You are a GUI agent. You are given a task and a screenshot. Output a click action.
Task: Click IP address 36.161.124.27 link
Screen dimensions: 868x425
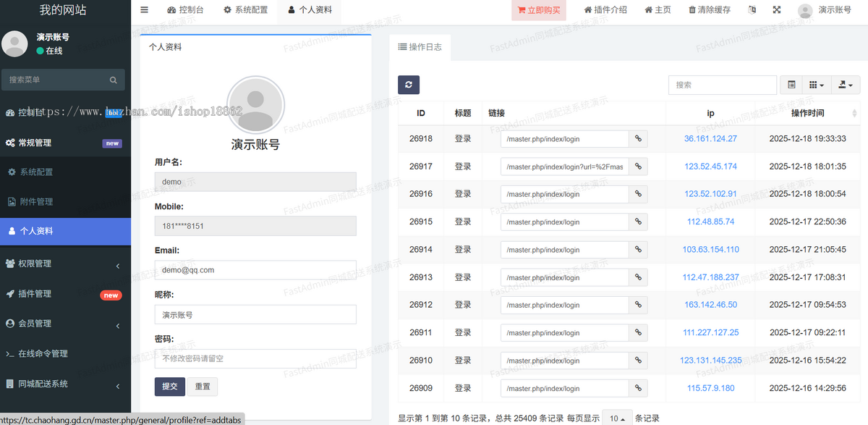coord(710,138)
